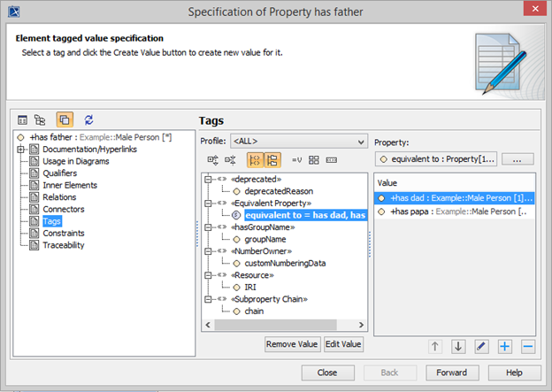This screenshot has height=392, width=552.
Task: Click the Close button
Action: pyautogui.click(x=328, y=372)
